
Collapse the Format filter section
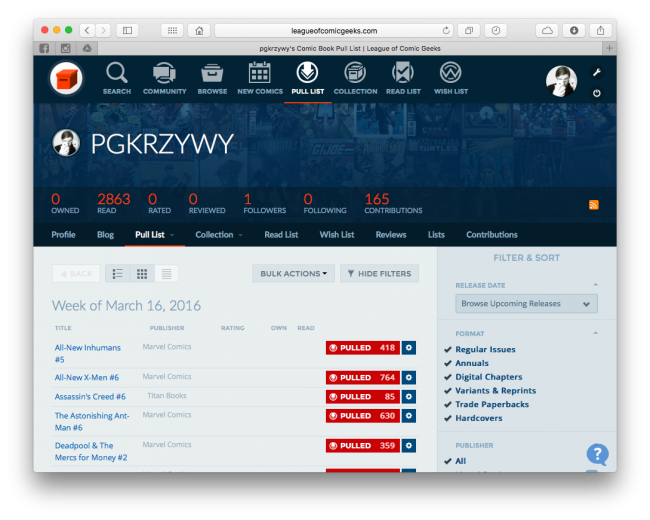[x=595, y=333]
